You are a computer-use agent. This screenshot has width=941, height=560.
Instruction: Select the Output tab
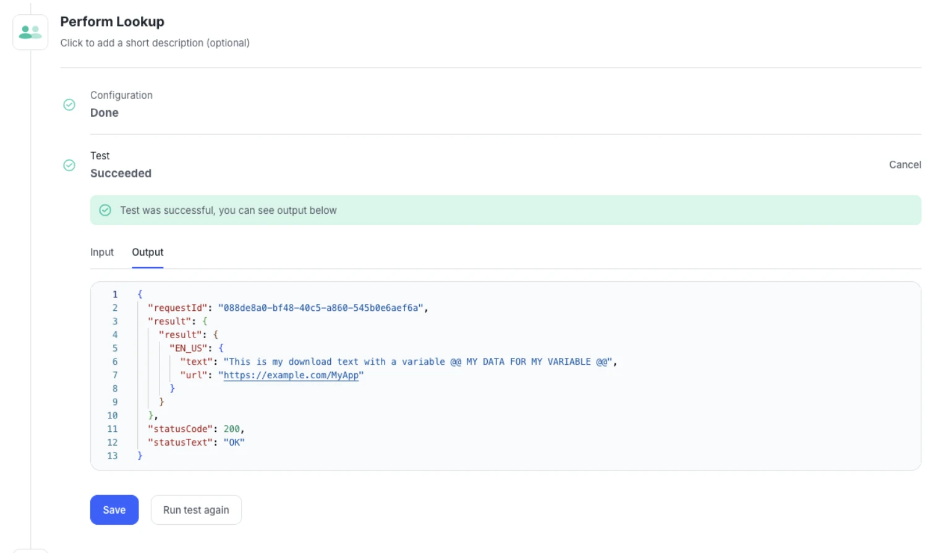point(147,252)
